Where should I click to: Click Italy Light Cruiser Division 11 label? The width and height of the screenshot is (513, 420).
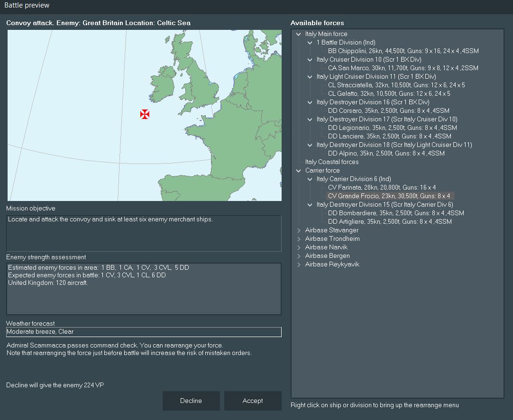point(376,76)
